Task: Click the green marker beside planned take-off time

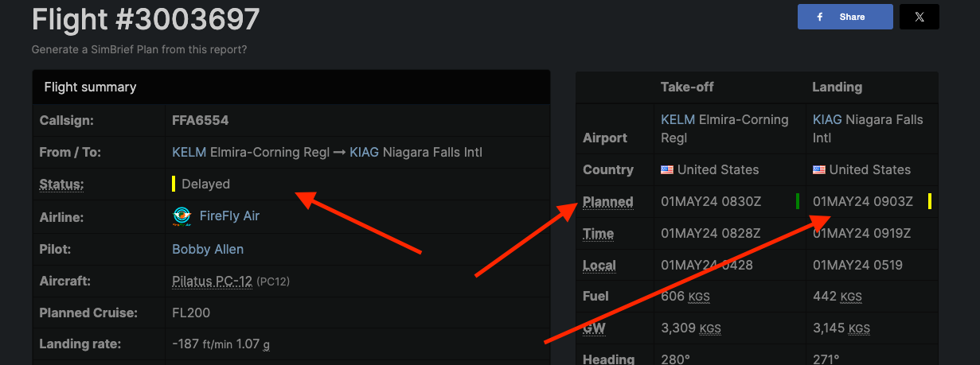Action: point(797,201)
